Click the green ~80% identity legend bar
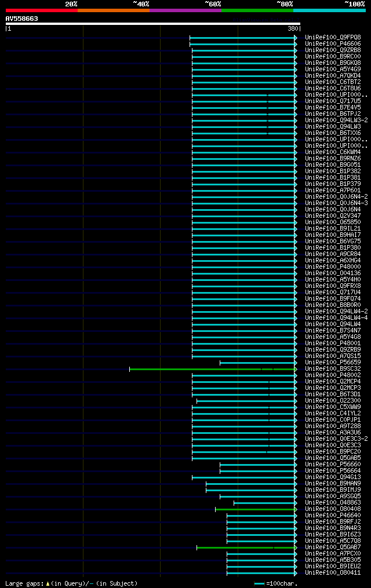This screenshot has height=588, width=371. (x=257, y=10)
